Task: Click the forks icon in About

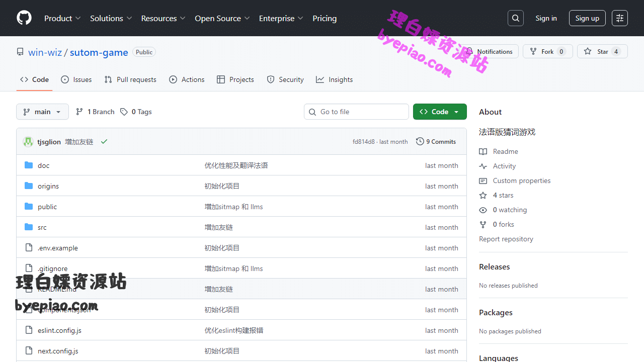Action: (x=483, y=224)
